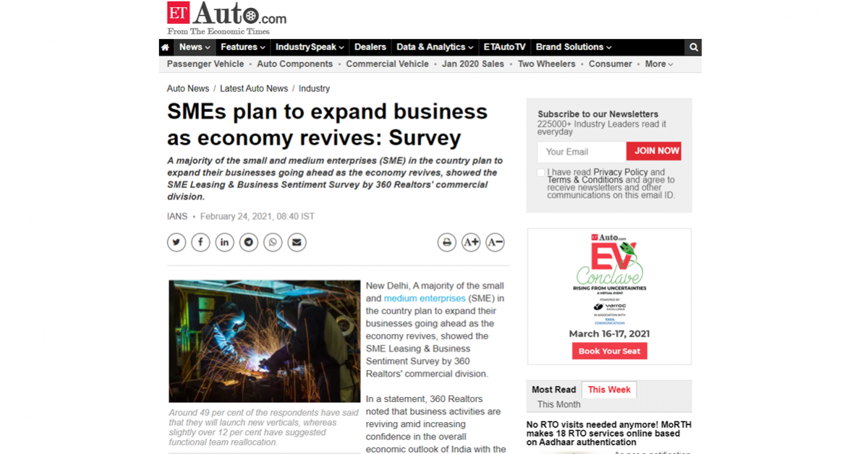This screenshot has height=454, width=868.
Task: Open the welding photo thumbnail in the article
Action: [x=265, y=341]
